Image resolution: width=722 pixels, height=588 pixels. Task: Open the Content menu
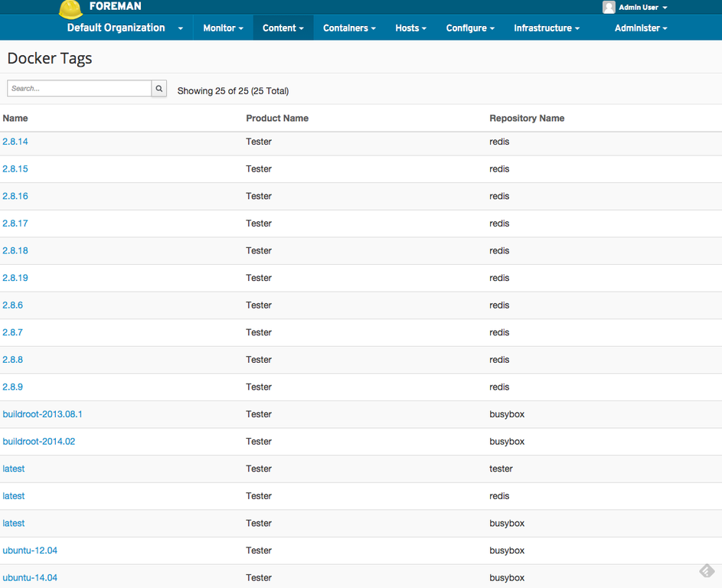[283, 28]
